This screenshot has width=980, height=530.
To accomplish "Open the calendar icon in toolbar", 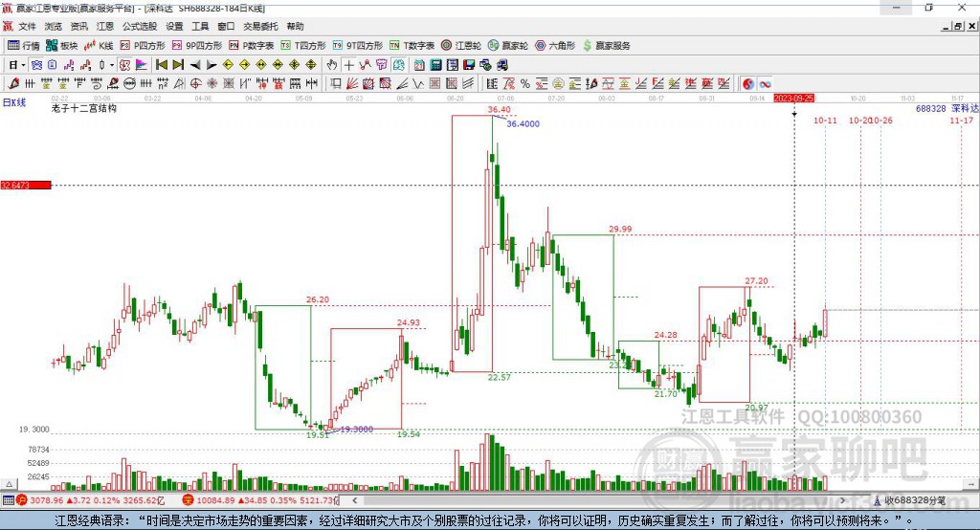I will pyautogui.click(x=419, y=65).
